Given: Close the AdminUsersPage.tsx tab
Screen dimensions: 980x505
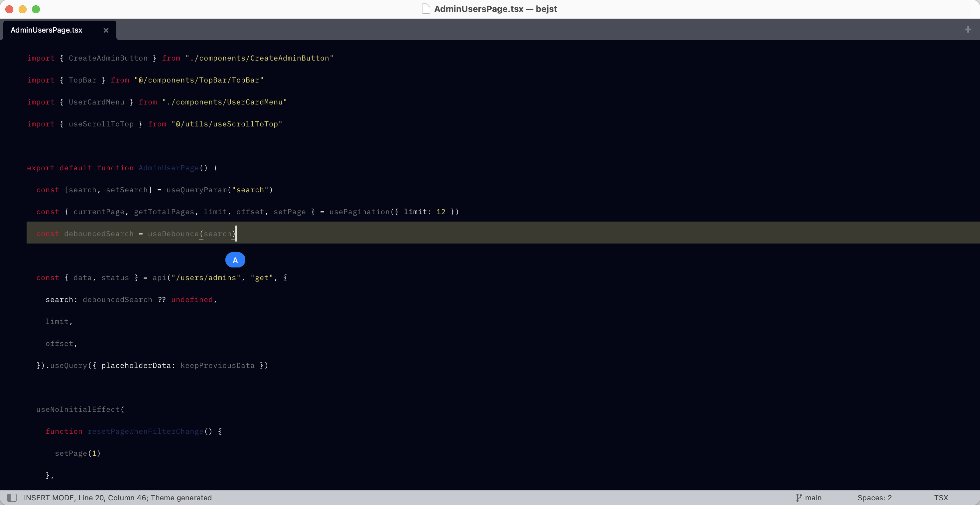Looking at the screenshot, I should tap(106, 30).
